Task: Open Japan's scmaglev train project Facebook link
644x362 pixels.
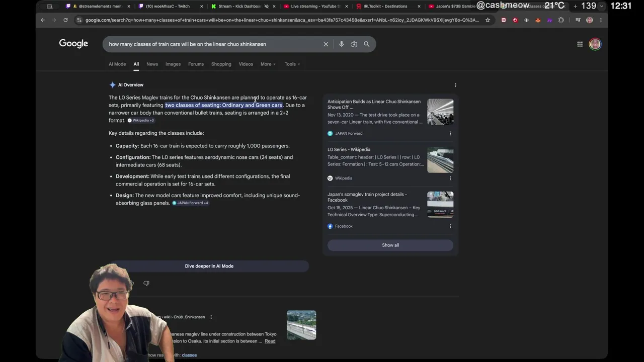Action: pyautogui.click(x=367, y=197)
